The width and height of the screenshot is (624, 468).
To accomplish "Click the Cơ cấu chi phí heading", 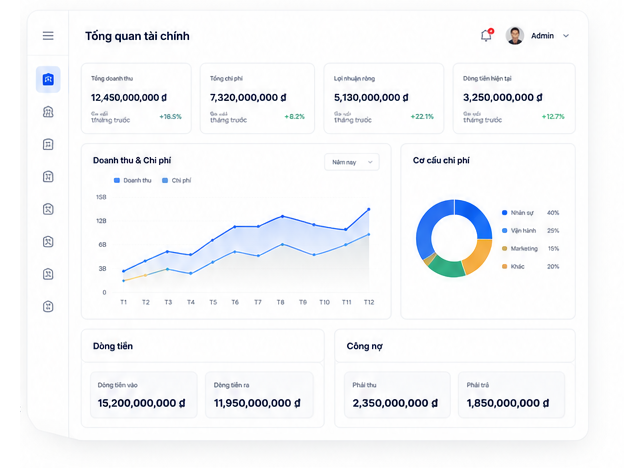I will [441, 160].
